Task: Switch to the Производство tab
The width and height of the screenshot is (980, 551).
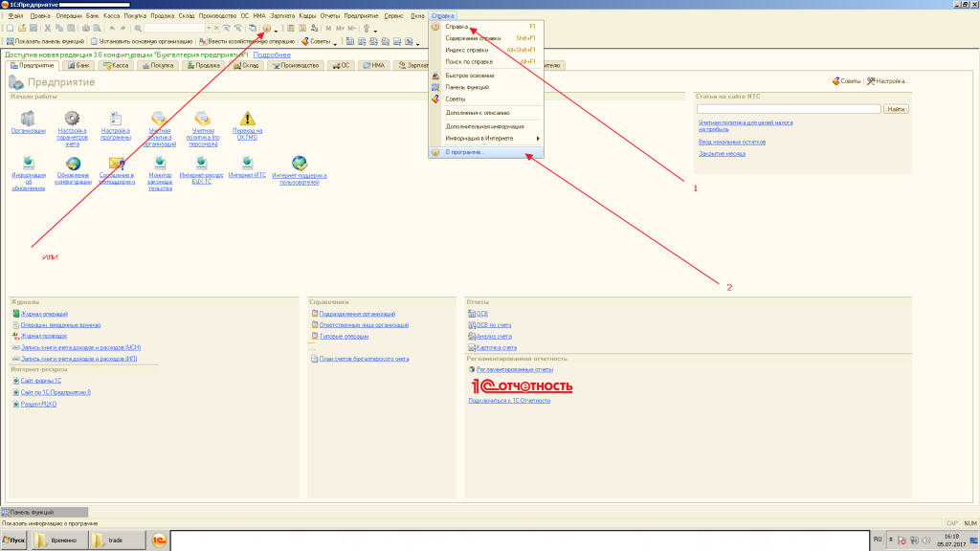Action: [296, 66]
